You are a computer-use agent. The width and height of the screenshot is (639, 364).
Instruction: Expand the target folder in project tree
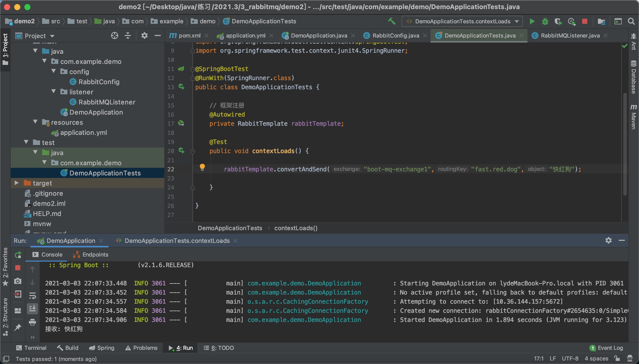click(x=17, y=183)
